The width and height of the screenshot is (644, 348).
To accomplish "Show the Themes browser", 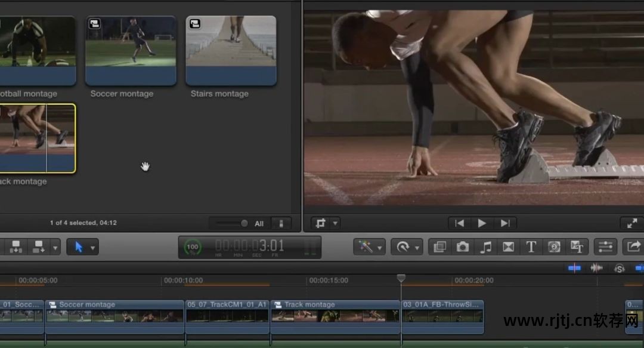I will (577, 247).
